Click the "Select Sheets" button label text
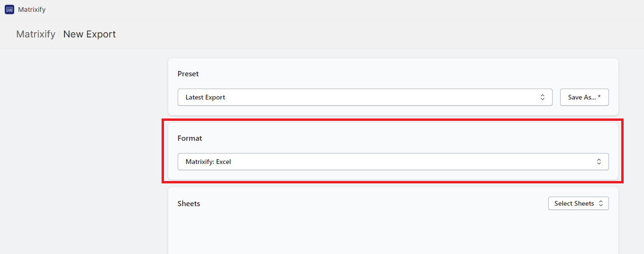The height and width of the screenshot is (254, 644). tap(574, 203)
